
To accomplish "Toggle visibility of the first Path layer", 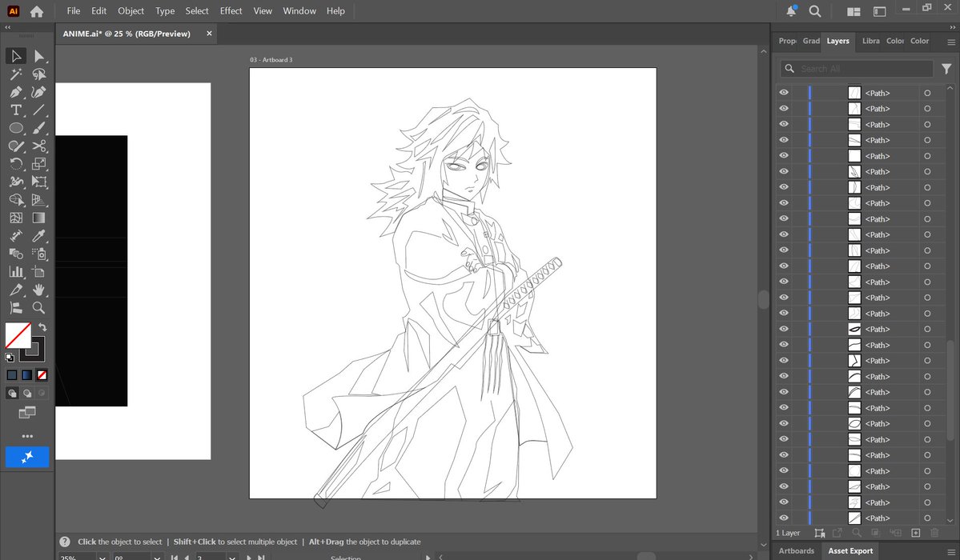I will coord(784,93).
